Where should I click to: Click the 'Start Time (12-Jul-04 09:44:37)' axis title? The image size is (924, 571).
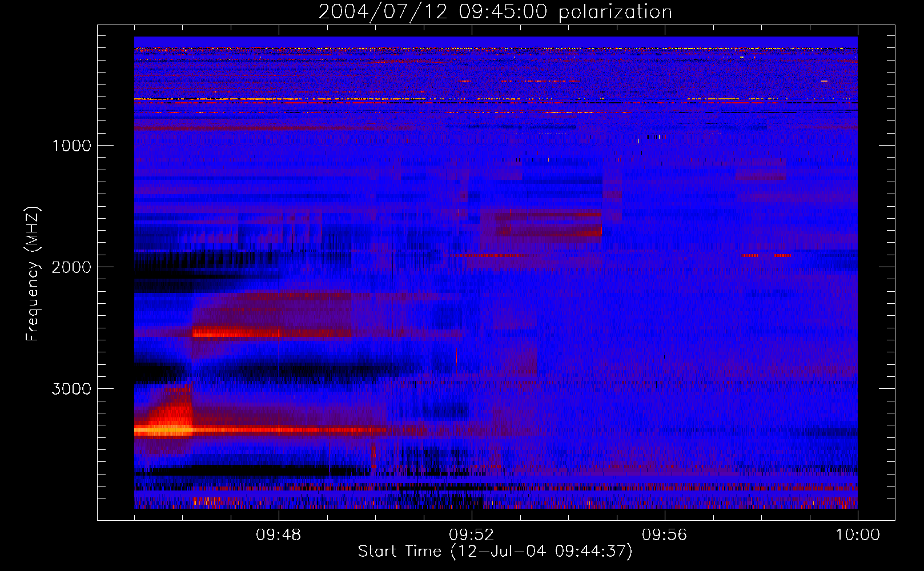click(x=495, y=552)
